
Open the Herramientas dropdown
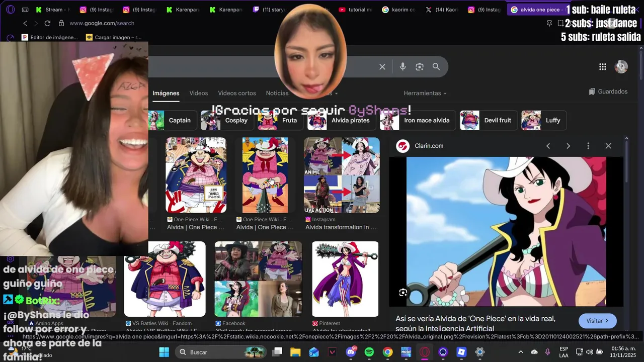click(x=425, y=93)
